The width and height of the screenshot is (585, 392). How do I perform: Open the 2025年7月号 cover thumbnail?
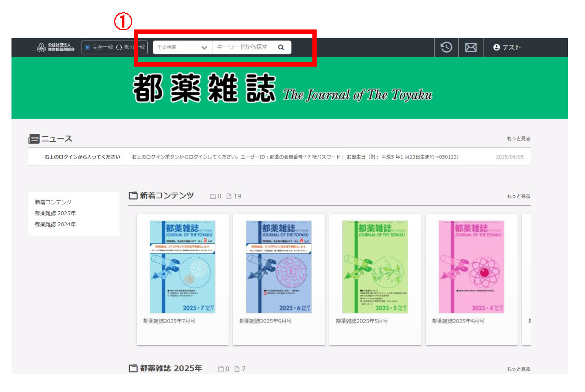pyautogui.click(x=183, y=267)
